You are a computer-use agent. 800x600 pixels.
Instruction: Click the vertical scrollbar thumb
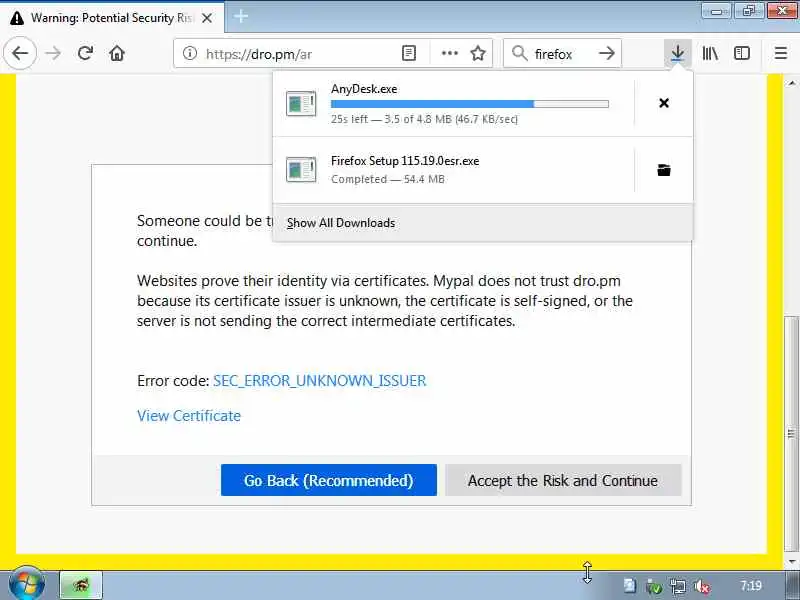pyautogui.click(x=791, y=434)
